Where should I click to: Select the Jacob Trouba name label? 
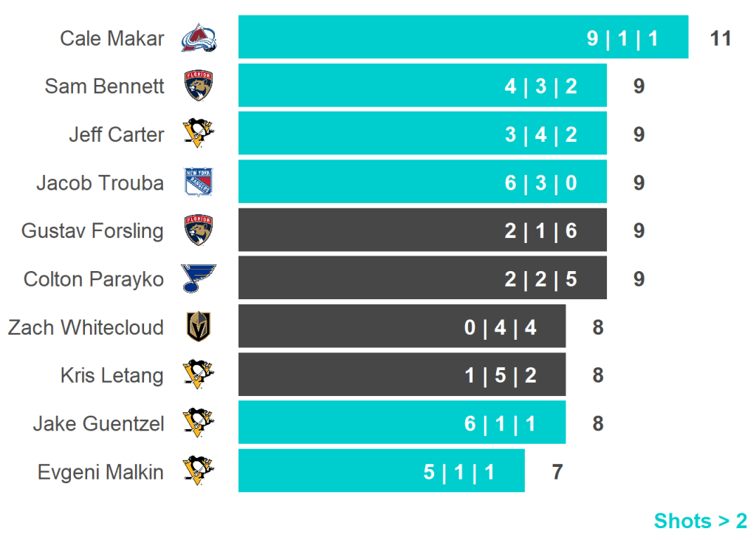[100, 182]
